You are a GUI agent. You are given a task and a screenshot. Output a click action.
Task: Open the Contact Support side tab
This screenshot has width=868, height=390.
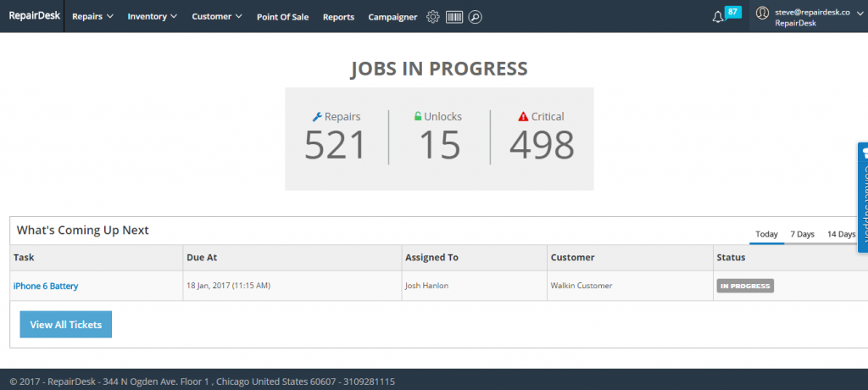863,197
